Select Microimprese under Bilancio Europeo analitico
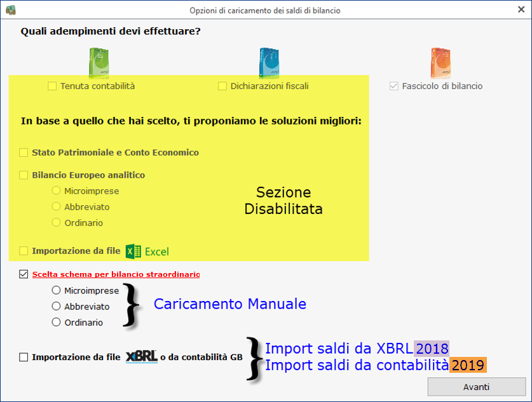Image resolution: width=532 pixels, height=402 pixels. (x=56, y=191)
